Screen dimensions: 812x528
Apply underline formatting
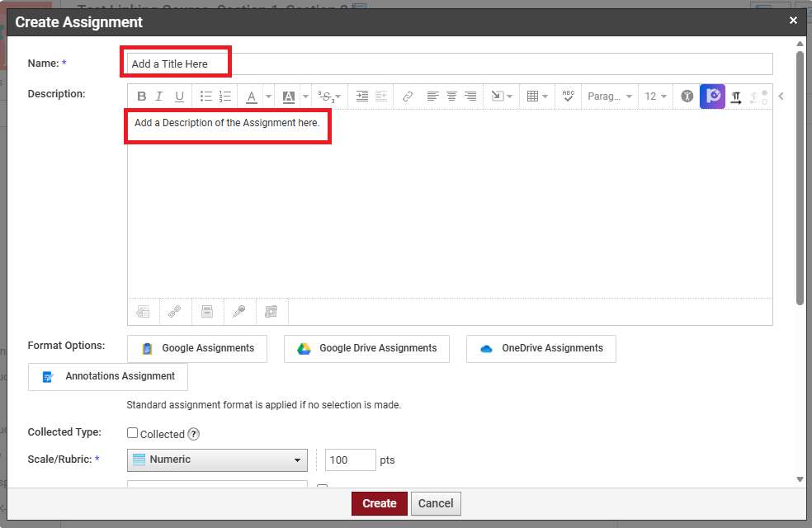[x=179, y=97]
